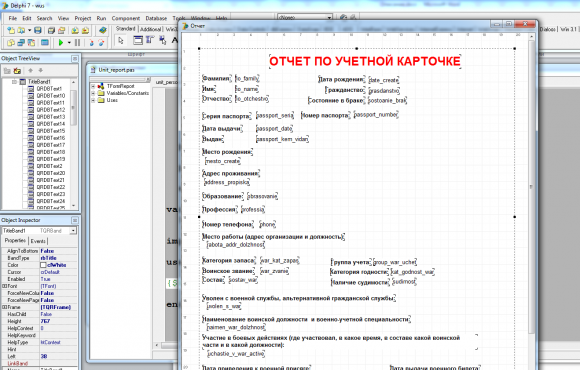Expand the Frame property group
The height and width of the screenshot is (370, 580).
pyautogui.click(x=4, y=307)
